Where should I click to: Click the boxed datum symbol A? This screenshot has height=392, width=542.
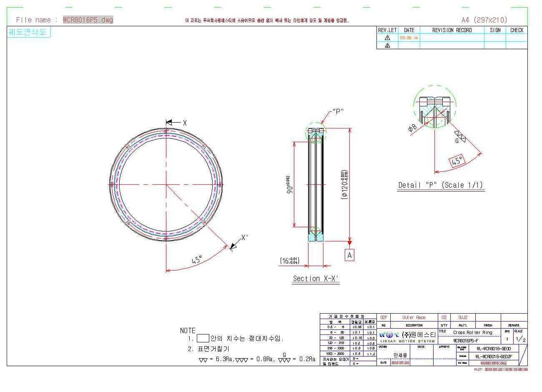coord(349,255)
